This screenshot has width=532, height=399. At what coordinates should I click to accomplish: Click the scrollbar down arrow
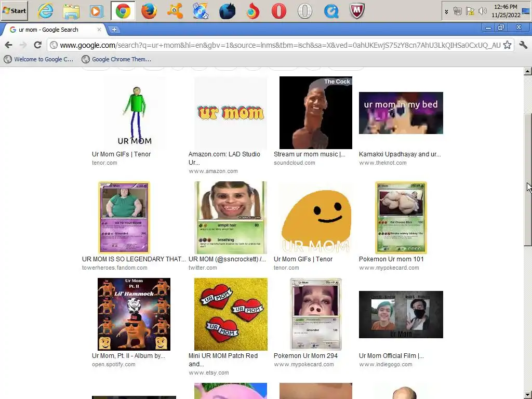pyautogui.click(x=528, y=395)
